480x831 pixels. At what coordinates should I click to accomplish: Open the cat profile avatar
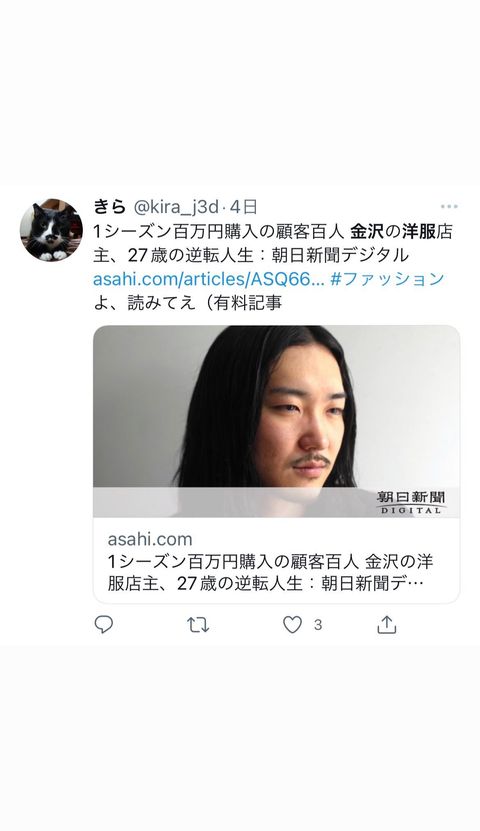(51, 230)
